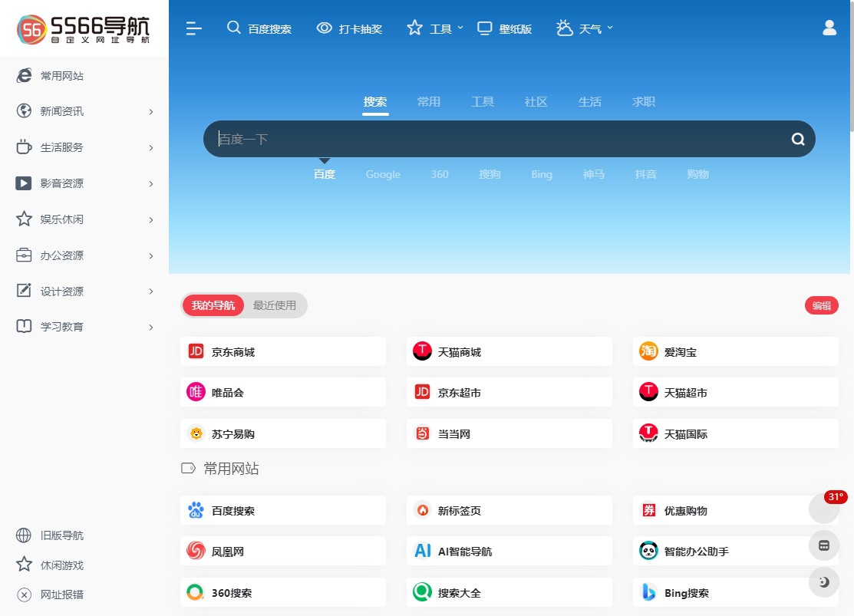Switch to the 搜索 tab

[x=375, y=102]
